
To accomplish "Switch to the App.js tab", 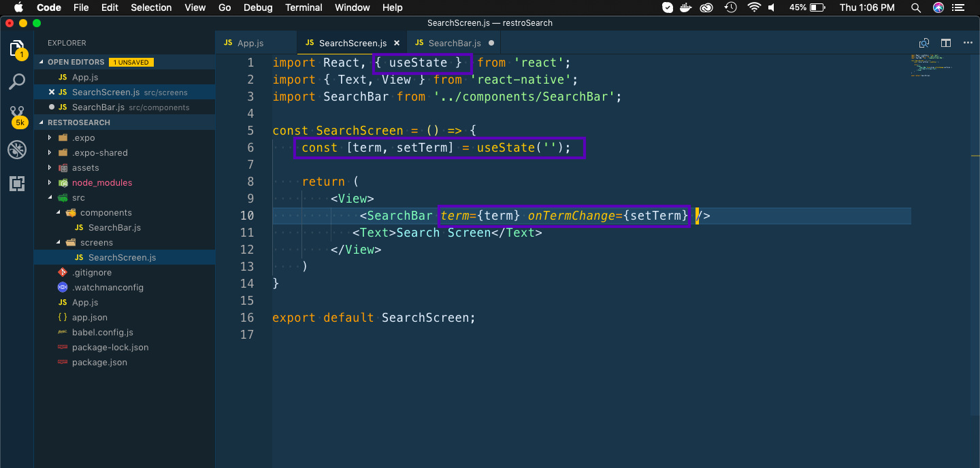I will pos(256,43).
